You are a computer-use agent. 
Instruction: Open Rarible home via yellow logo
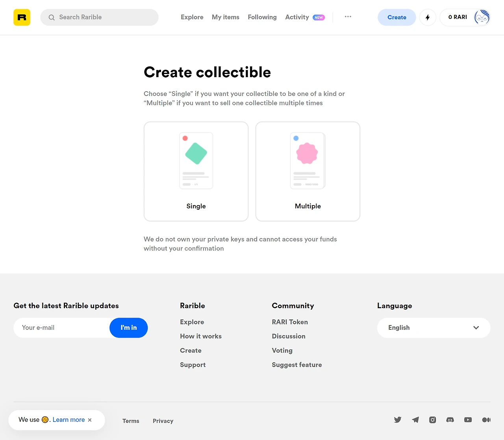(x=22, y=17)
